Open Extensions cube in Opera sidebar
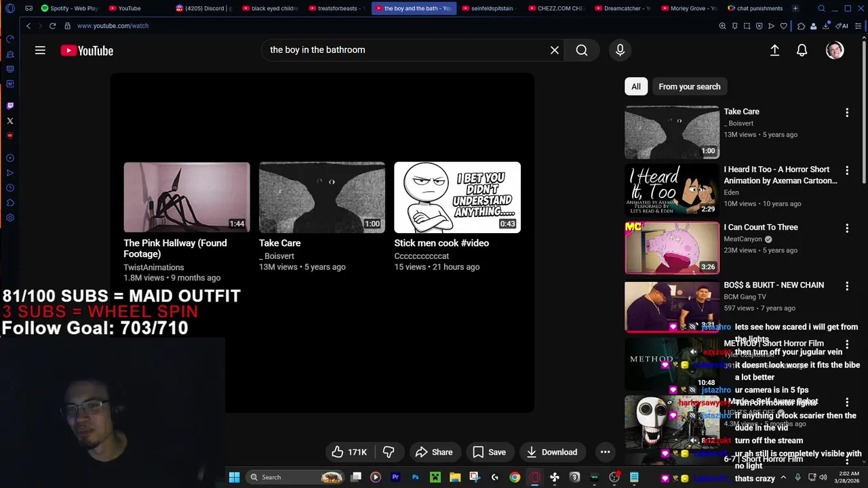Screen dimensions: 868x488 9,203
